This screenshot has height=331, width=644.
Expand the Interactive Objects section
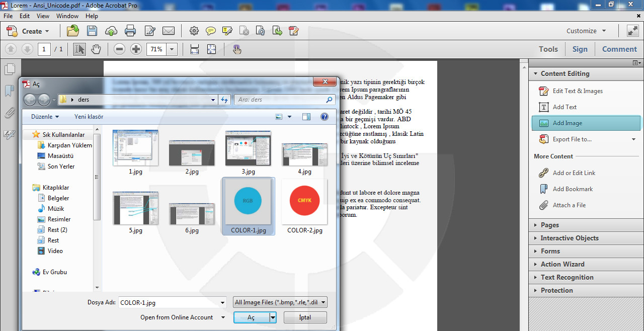pyautogui.click(x=586, y=238)
